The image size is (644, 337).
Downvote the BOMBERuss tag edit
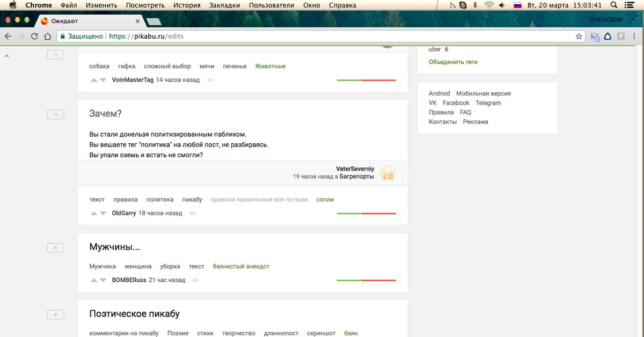(x=103, y=280)
